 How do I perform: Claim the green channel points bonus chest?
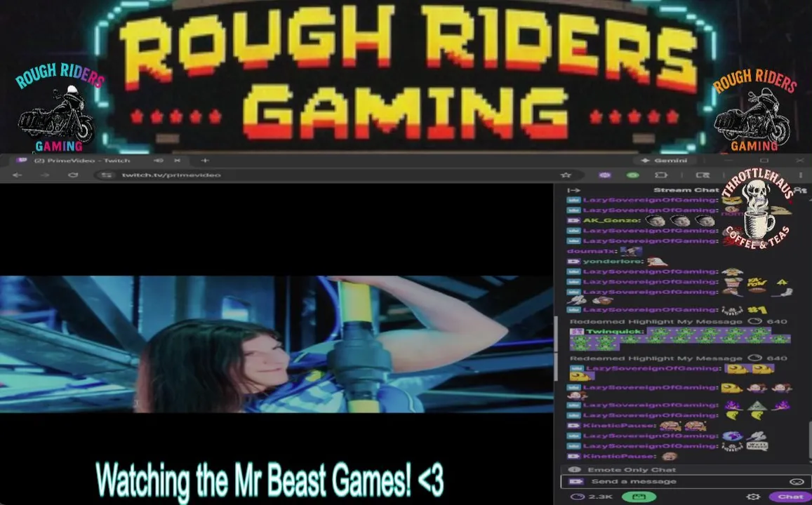[639, 497]
